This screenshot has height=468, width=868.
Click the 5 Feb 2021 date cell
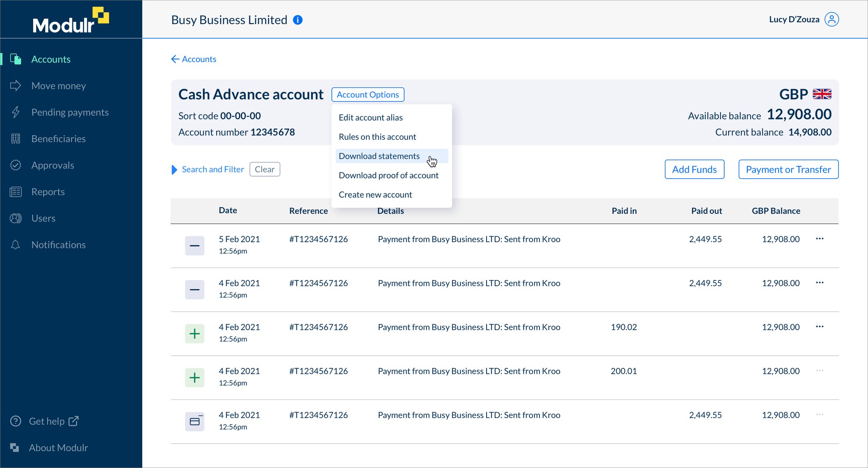coord(239,239)
